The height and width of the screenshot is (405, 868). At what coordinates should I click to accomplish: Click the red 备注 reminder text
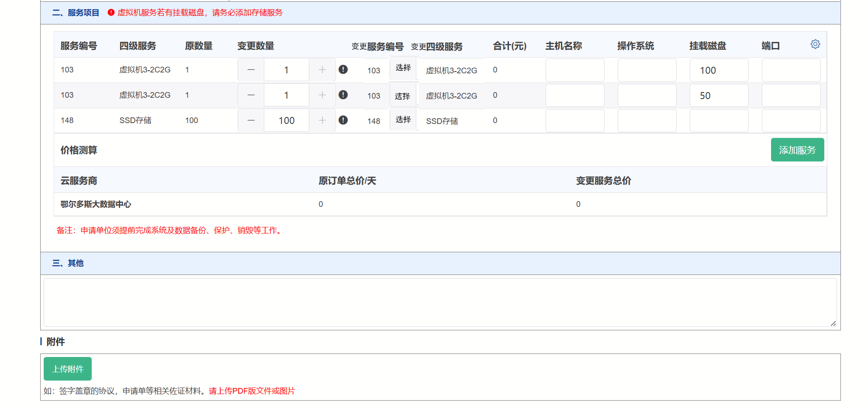[x=170, y=230]
